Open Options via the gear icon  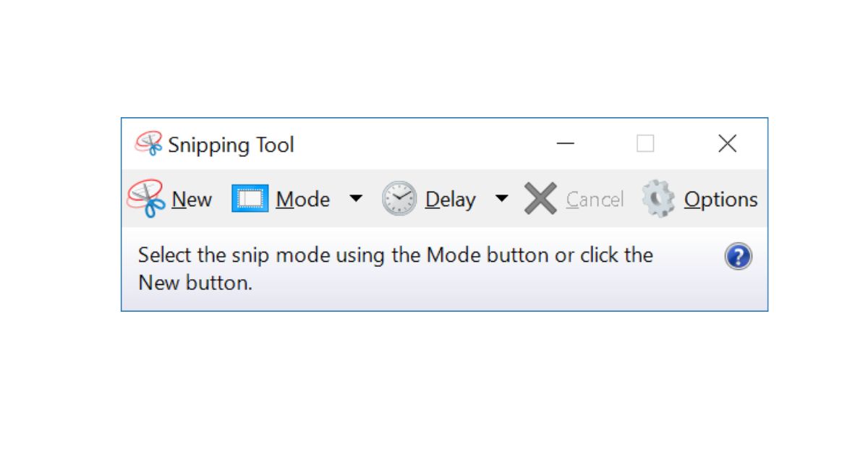pyautogui.click(x=658, y=199)
